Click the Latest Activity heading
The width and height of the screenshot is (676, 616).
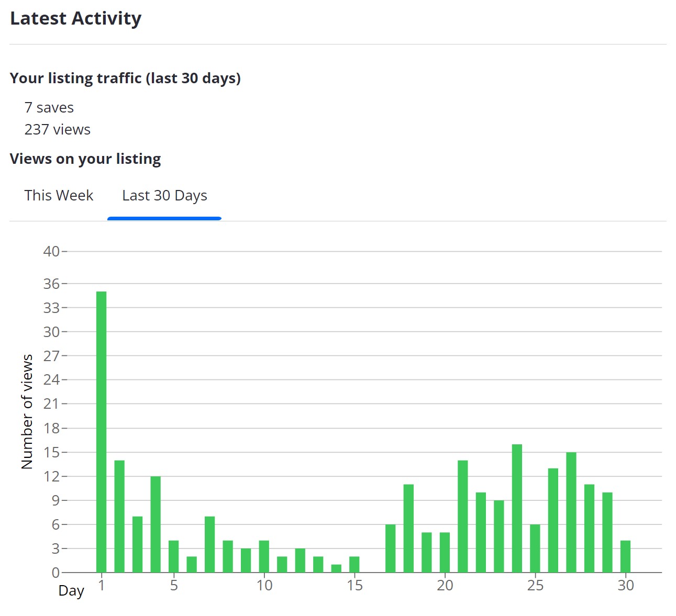76,18
